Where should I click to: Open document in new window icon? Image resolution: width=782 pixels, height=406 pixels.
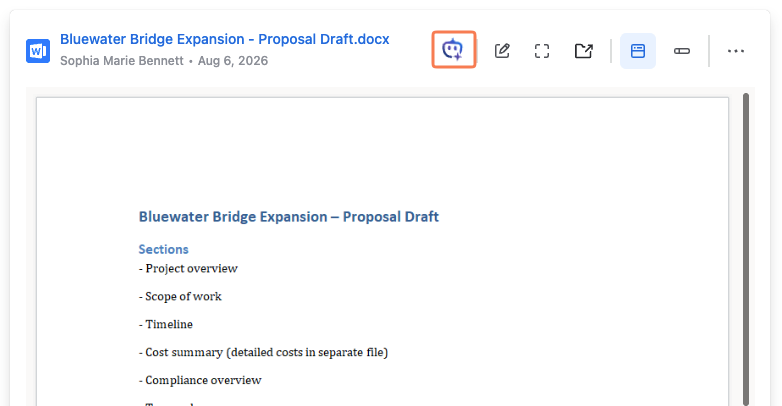[x=584, y=51]
